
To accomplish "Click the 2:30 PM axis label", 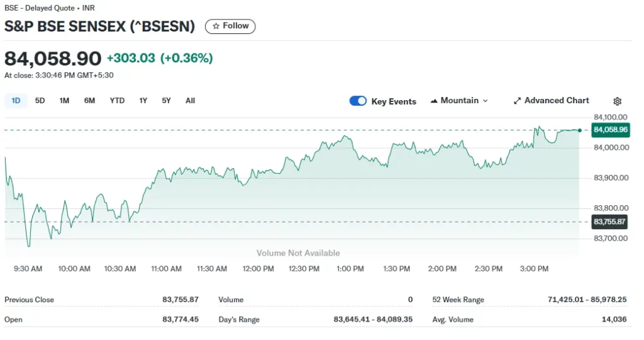I will coord(488,269).
